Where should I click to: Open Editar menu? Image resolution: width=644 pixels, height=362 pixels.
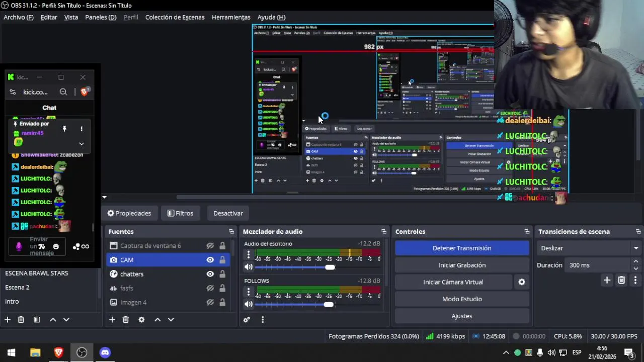tap(49, 17)
